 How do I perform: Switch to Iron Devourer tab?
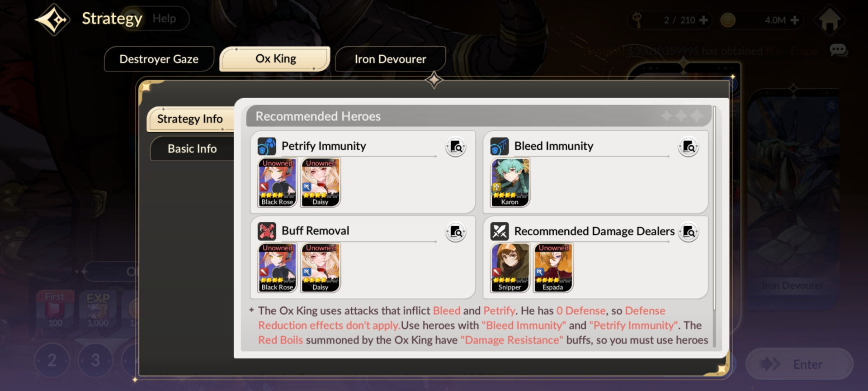click(x=390, y=59)
